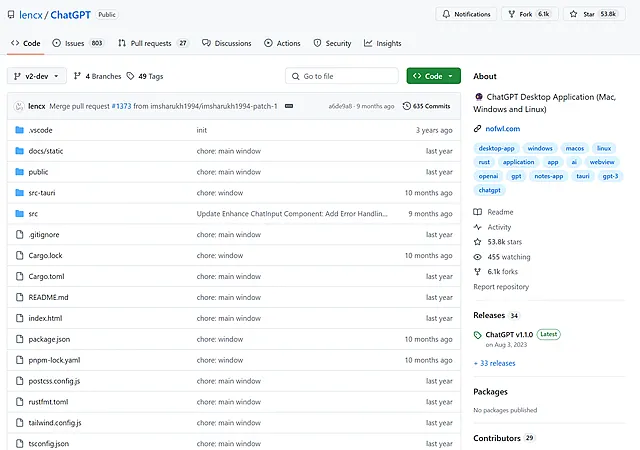This screenshot has height=450, width=640.
Task: Click the Report repository link
Action: [x=501, y=287]
